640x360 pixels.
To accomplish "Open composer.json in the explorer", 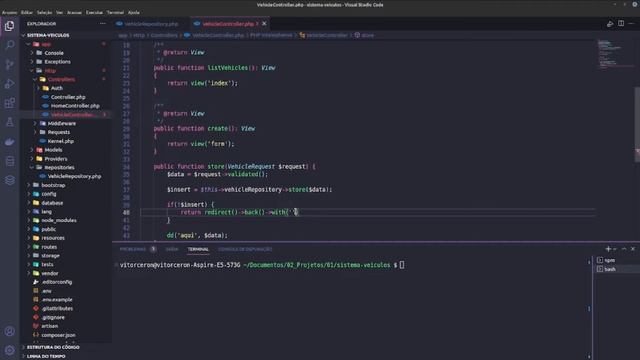I will (58, 335).
